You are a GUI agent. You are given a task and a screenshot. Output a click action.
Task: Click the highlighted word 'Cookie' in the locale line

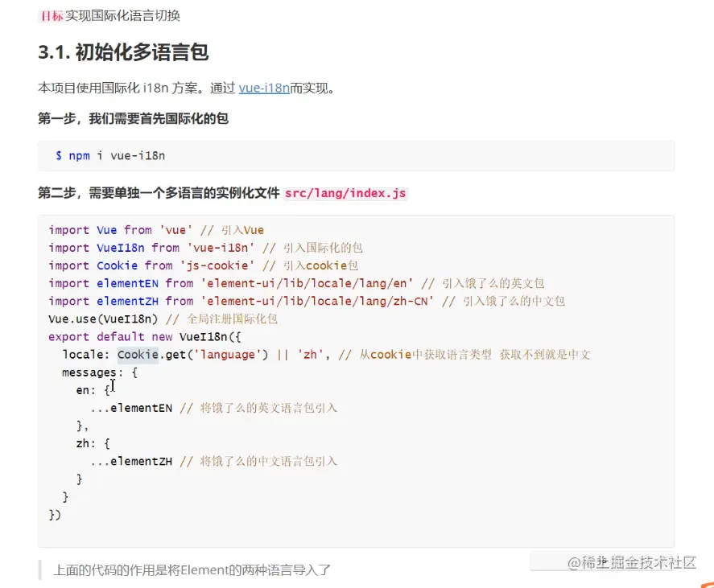138,355
